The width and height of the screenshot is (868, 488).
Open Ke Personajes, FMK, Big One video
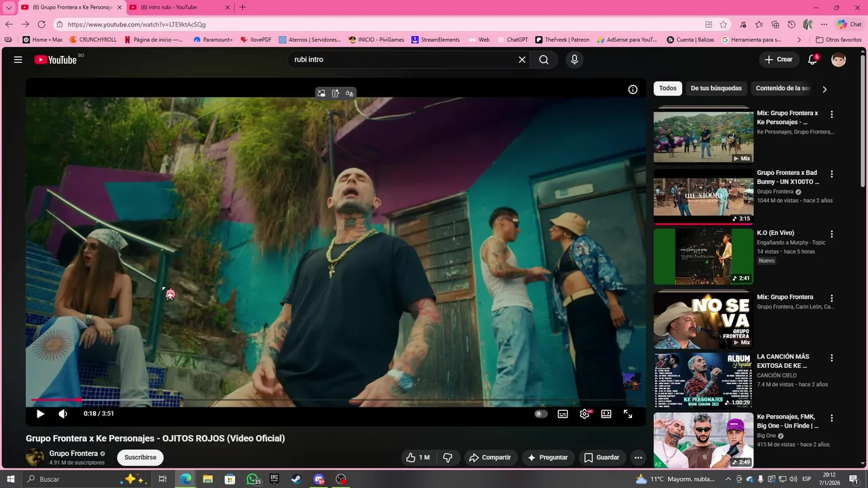[x=703, y=440]
